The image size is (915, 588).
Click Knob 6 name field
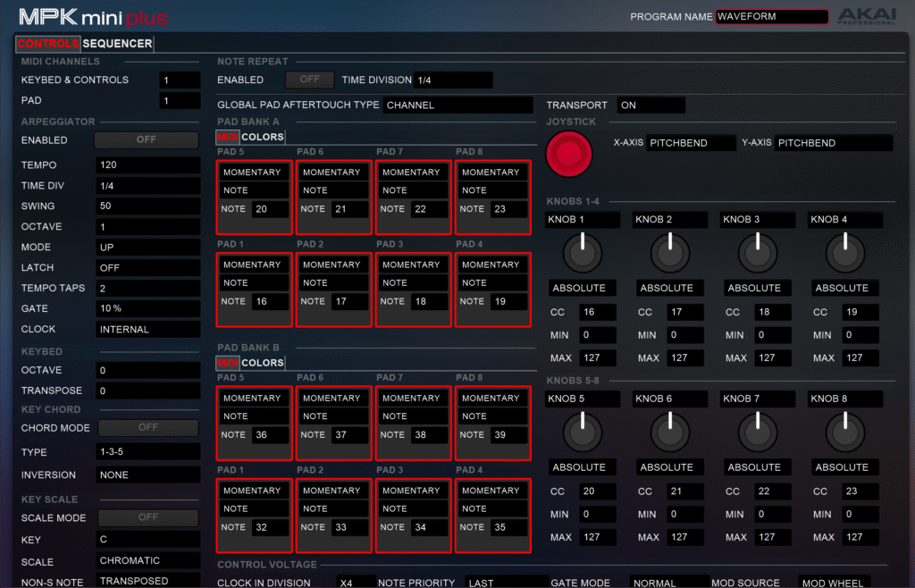click(670, 399)
